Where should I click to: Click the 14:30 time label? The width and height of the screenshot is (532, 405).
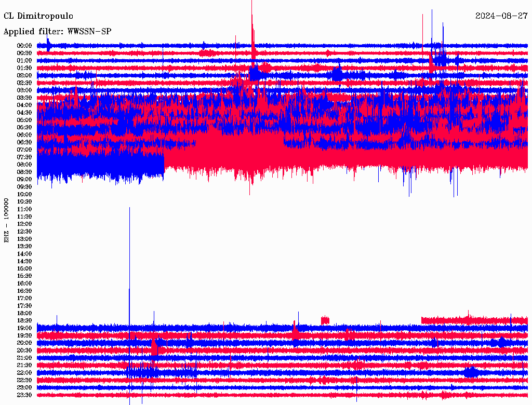24,262
